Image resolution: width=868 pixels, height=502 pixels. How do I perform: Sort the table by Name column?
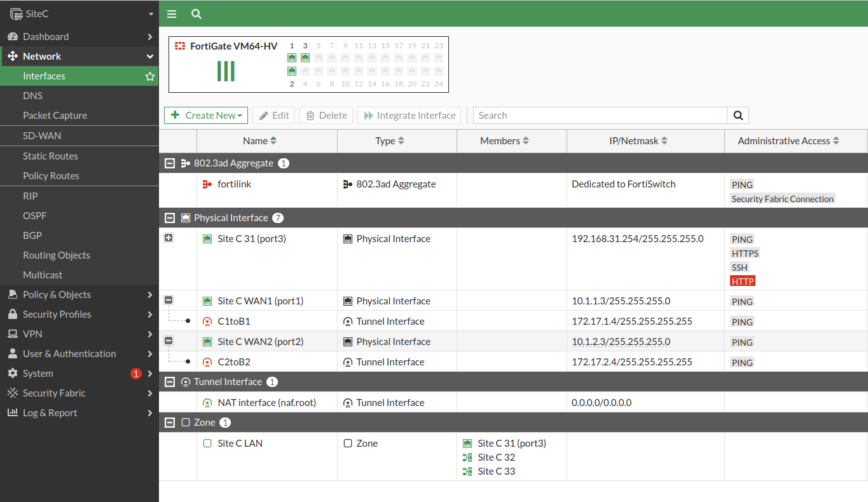[x=260, y=141]
